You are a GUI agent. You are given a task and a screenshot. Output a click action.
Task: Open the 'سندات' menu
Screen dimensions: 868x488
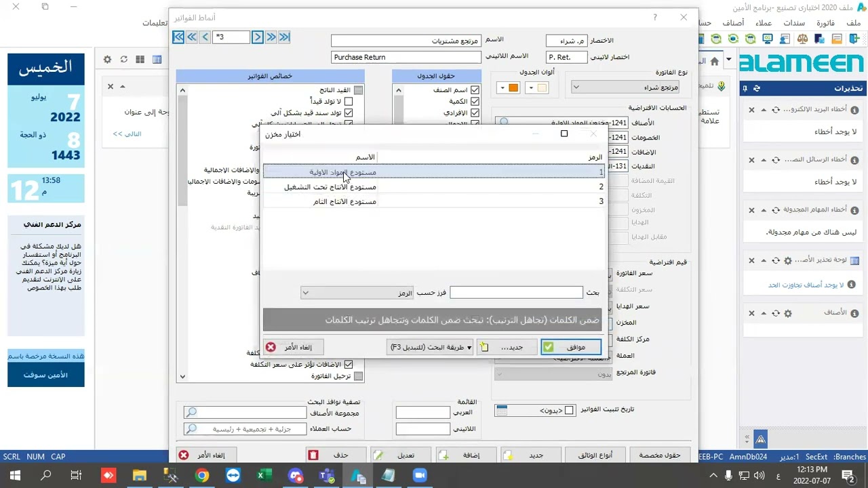point(794,22)
